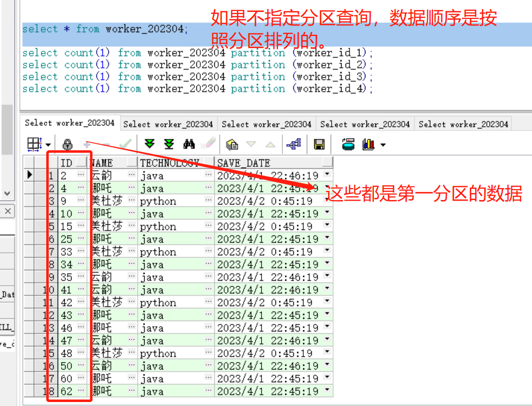Click the SQL line querying partition worker_id_3
The height and width of the screenshot is (406, 532).
click(197, 77)
